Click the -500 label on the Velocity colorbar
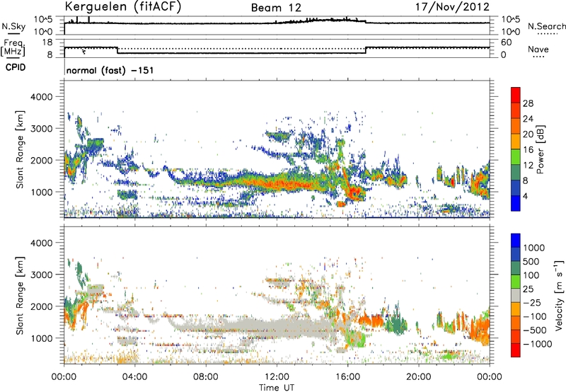The height and width of the screenshot is (392, 566). 534,330
